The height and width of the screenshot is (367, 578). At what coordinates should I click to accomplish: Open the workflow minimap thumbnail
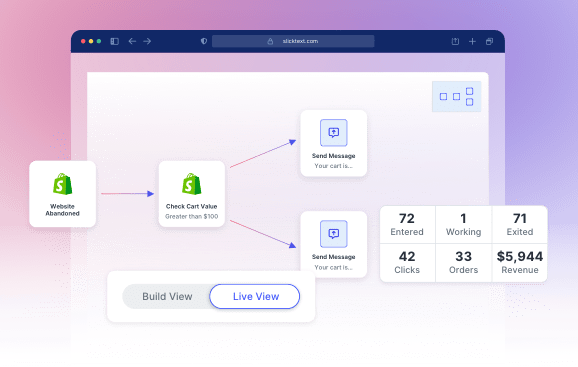(x=456, y=97)
